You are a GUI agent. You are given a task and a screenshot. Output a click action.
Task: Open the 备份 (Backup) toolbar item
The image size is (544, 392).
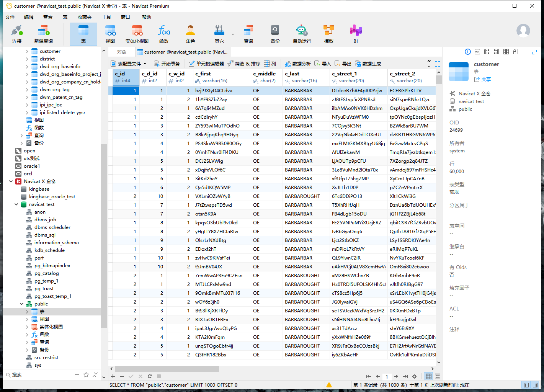(275, 34)
